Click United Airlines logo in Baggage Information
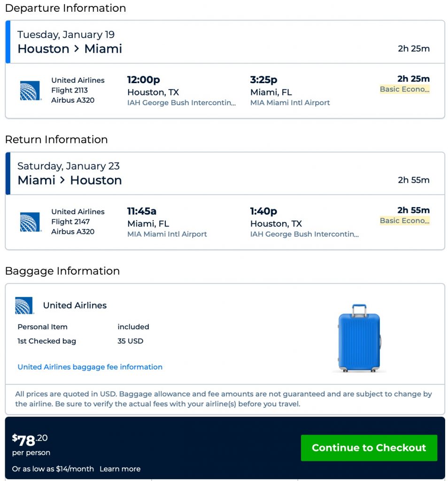 (24, 305)
